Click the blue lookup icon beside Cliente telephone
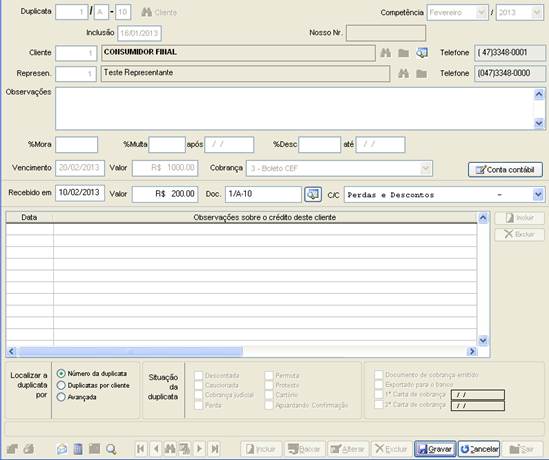This screenshot has height=460, width=549. click(x=422, y=53)
